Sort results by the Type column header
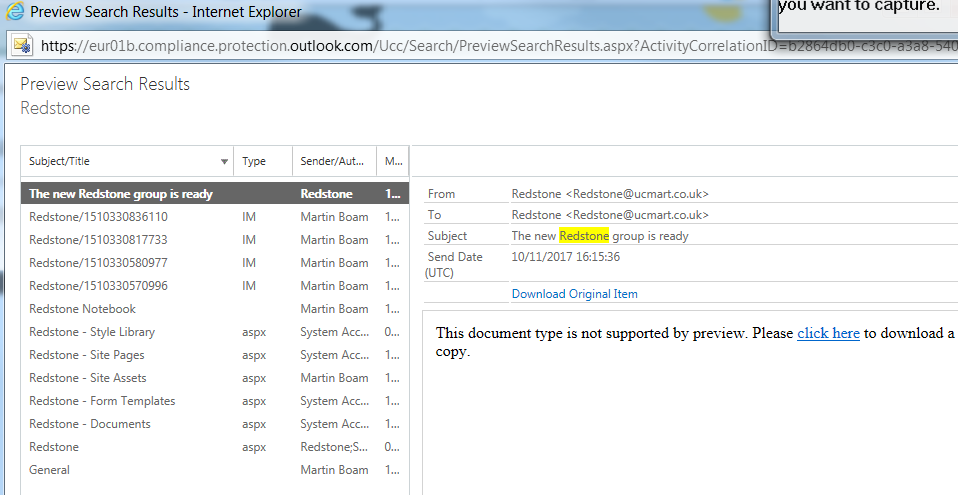This screenshot has width=958, height=495. [x=254, y=162]
